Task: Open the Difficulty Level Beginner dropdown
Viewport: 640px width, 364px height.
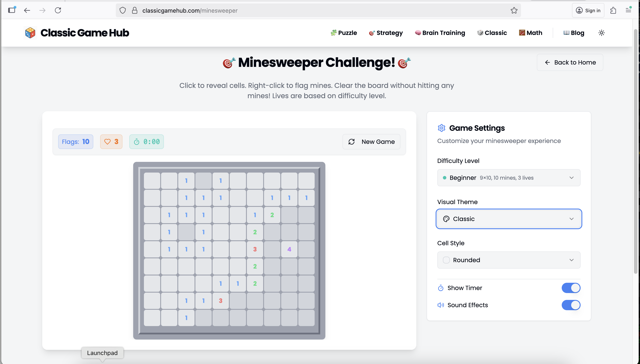Action: tap(509, 178)
